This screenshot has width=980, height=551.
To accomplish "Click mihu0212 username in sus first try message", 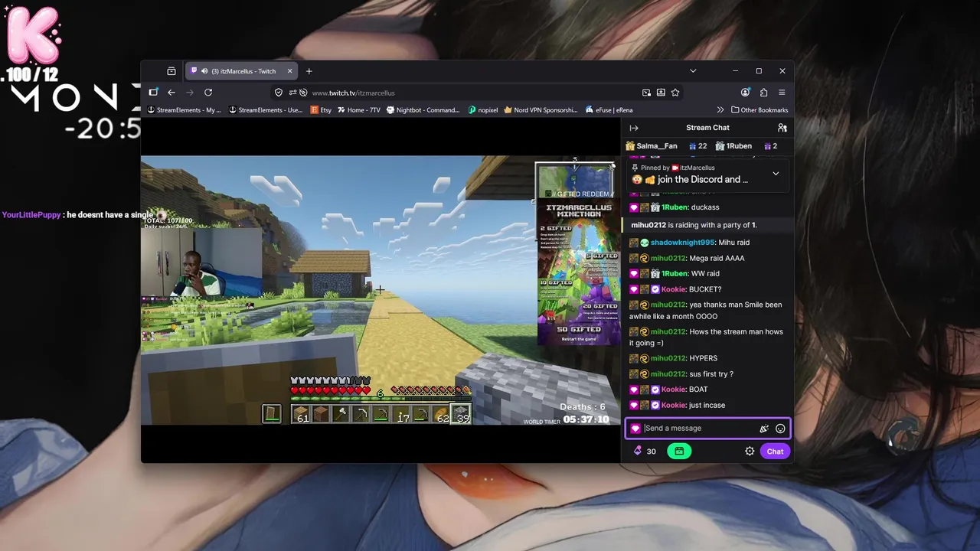I will point(668,374).
